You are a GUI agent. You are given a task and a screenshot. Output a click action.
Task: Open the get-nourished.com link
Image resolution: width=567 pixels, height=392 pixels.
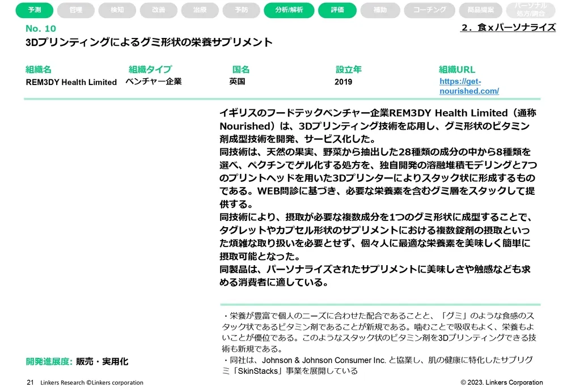click(469, 86)
